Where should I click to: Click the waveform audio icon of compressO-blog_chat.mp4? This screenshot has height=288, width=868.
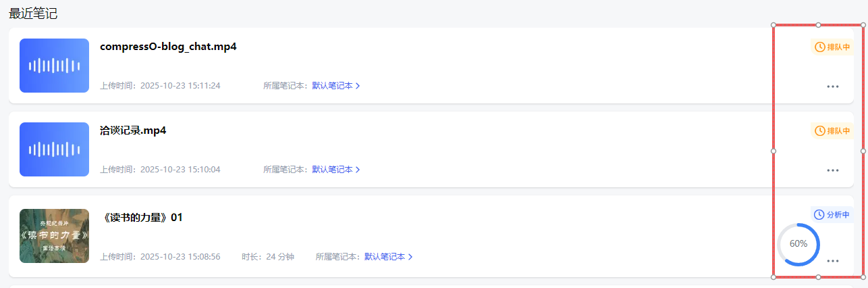tap(54, 66)
